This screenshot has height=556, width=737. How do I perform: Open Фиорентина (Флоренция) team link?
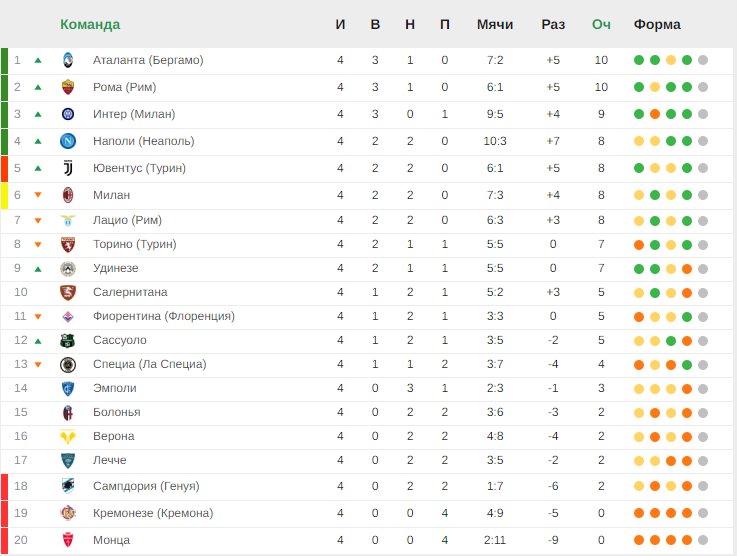coord(163,316)
